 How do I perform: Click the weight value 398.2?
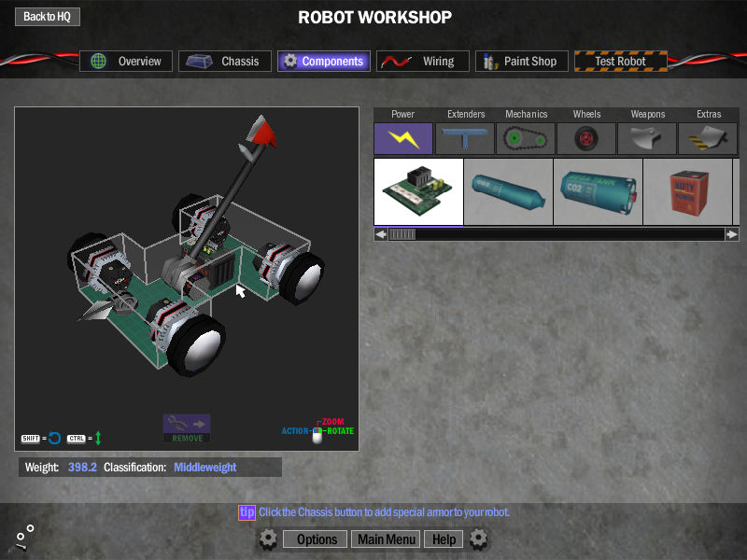coord(82,468)
